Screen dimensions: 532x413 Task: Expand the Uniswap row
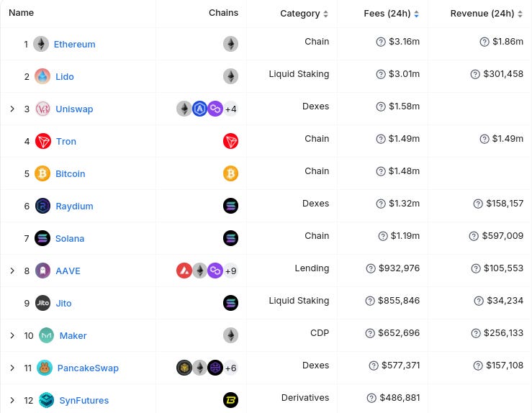tap(12, 109)
